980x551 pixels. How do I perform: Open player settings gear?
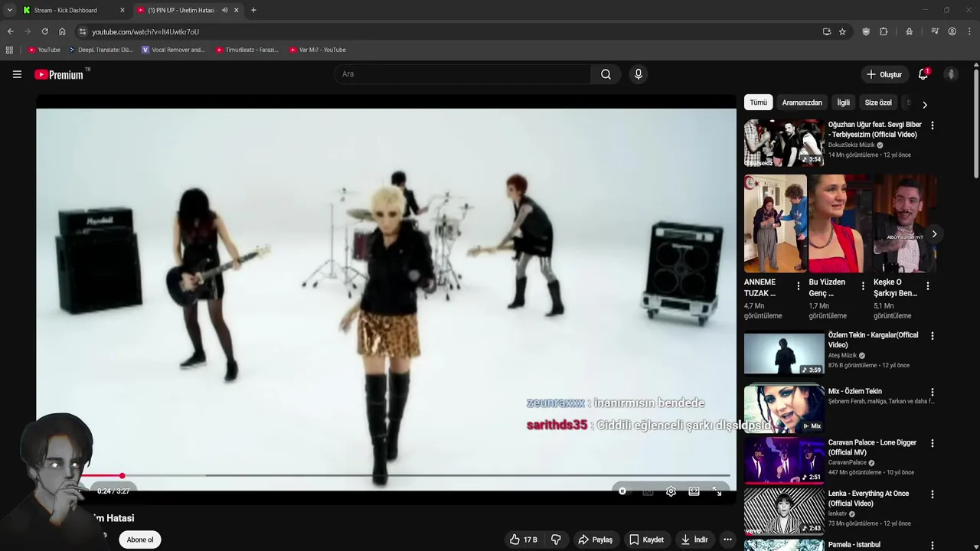pos(671,491)
